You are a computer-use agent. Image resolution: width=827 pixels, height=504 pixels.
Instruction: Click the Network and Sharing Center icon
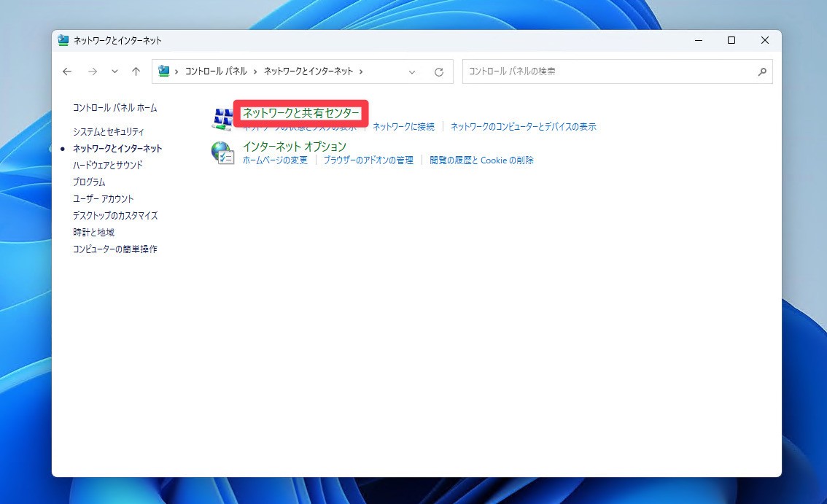[x=222, y=120]
